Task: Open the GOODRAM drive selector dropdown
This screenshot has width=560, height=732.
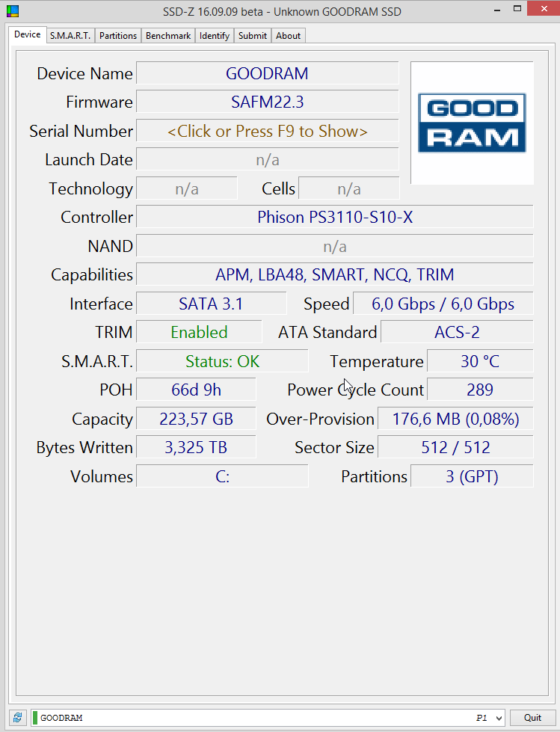Action: pyautogui.click(x=268, y=718)
